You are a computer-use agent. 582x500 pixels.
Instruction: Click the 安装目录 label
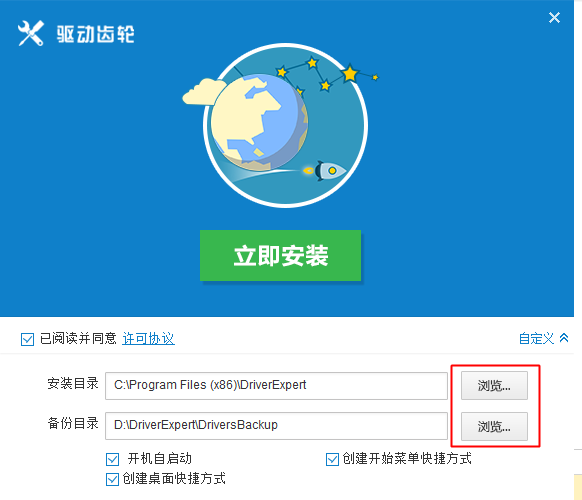73,383
